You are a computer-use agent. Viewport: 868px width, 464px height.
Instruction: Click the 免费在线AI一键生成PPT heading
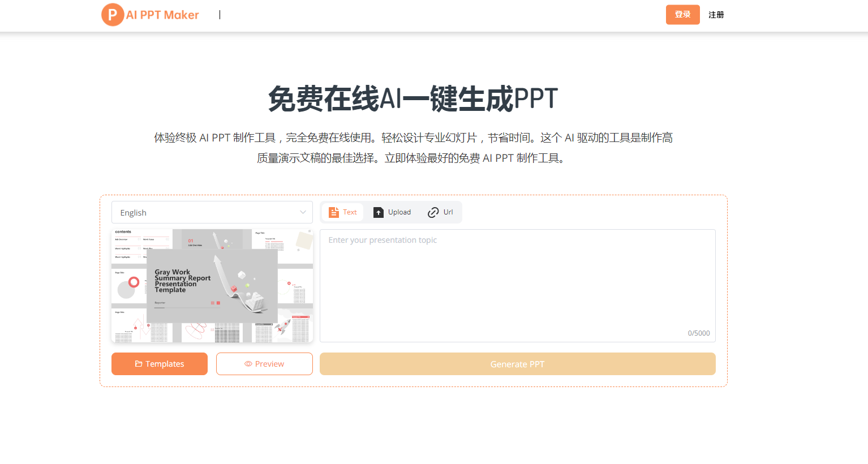(x=413, y=98)
